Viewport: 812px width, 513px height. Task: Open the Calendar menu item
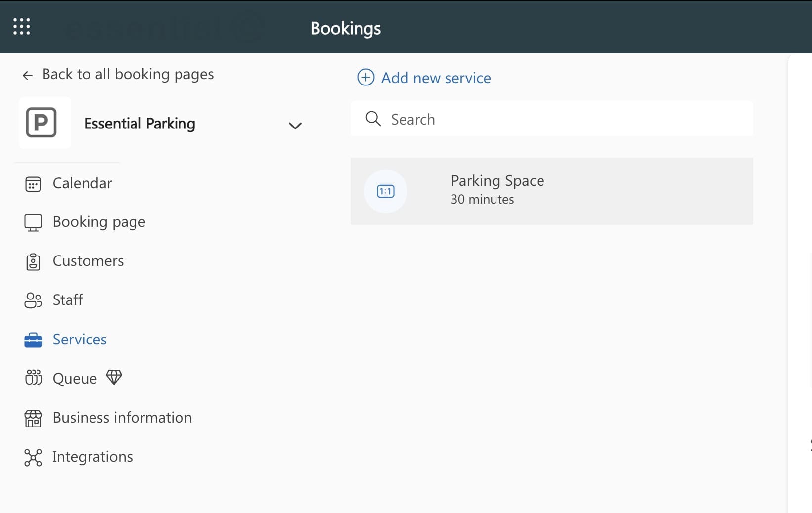tap(82, 183)
